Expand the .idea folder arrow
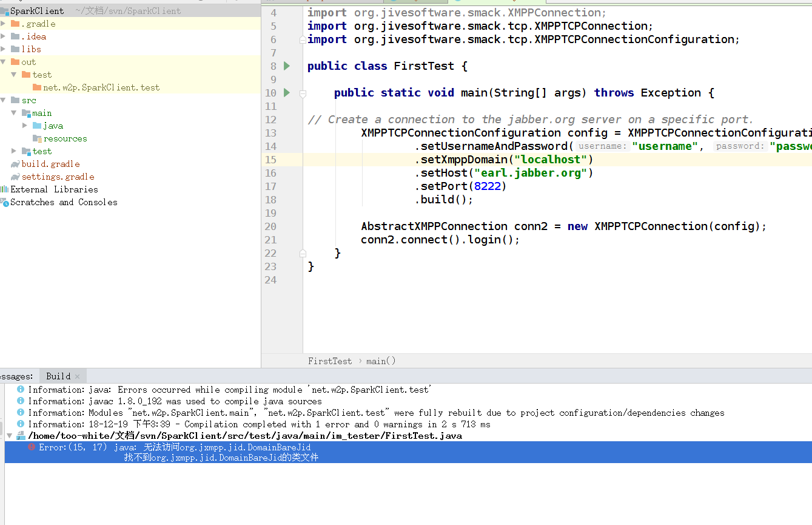Image resolution: width=812 pixels, height=525 pixels. (x=4, y=36)
